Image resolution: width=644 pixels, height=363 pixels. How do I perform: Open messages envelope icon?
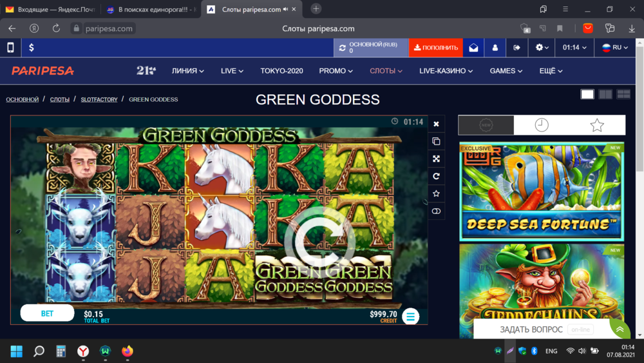(x=473, y=48)
